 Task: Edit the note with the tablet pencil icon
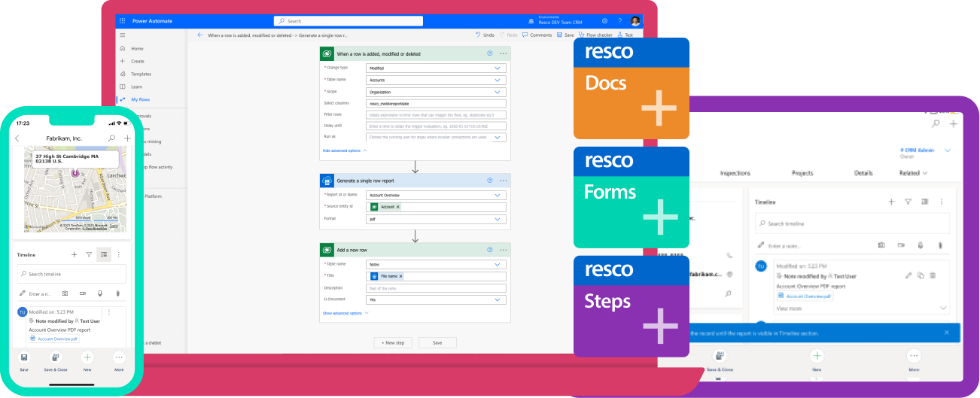[908, 276]
